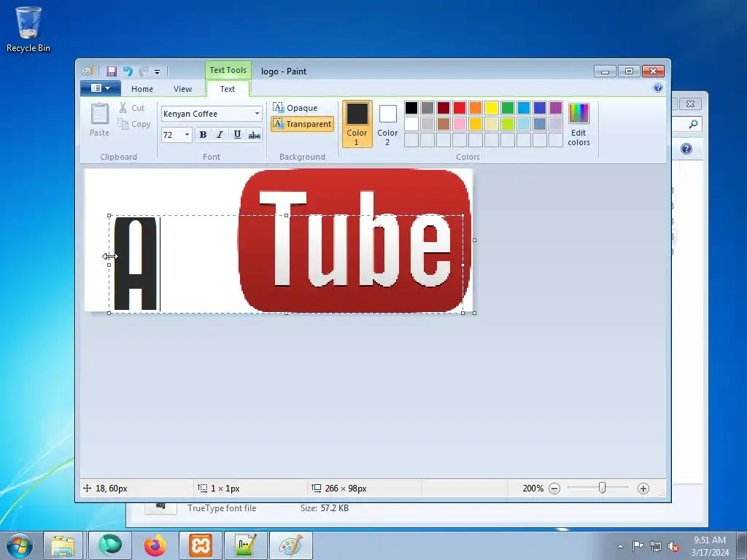Click the Paint app icon in title bar

88,71
